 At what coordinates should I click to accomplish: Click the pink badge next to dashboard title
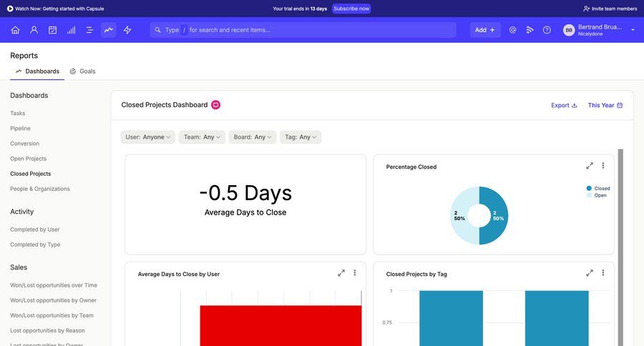click(x=216, y=105)
